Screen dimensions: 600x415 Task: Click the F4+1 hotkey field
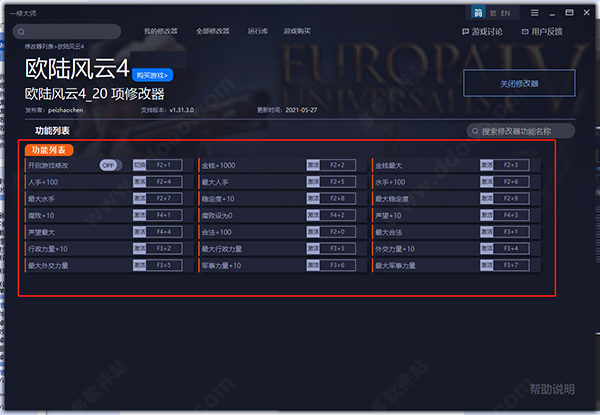click(164, 215)
